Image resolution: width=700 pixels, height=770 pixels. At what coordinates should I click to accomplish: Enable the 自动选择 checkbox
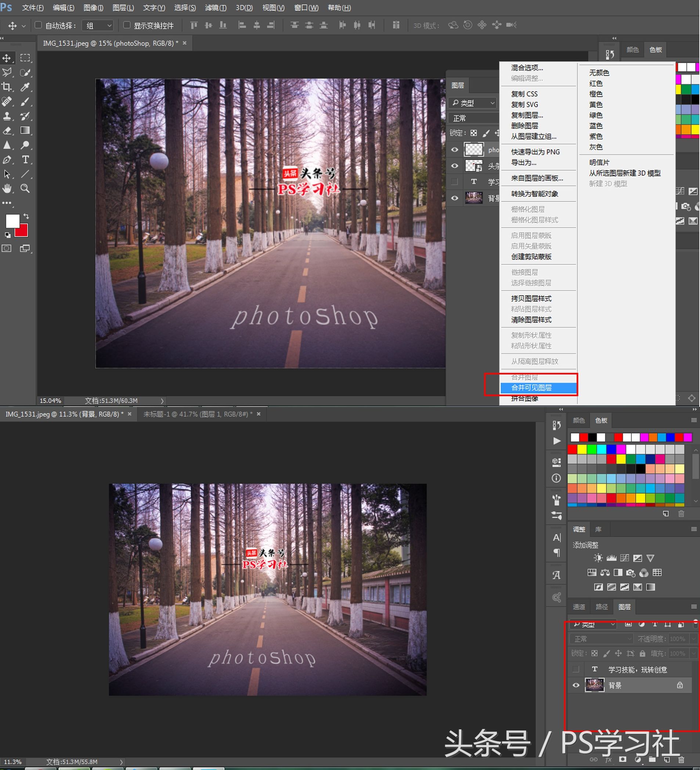38,25
